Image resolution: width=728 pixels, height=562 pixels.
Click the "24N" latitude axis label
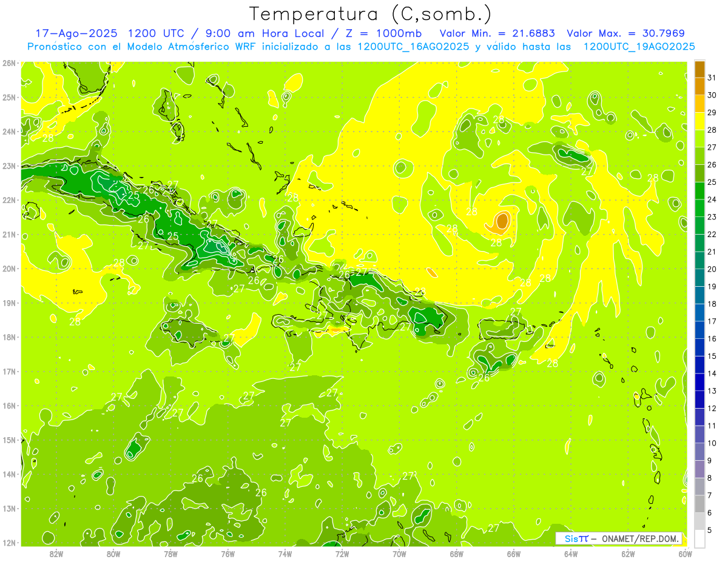pos(8,132)
